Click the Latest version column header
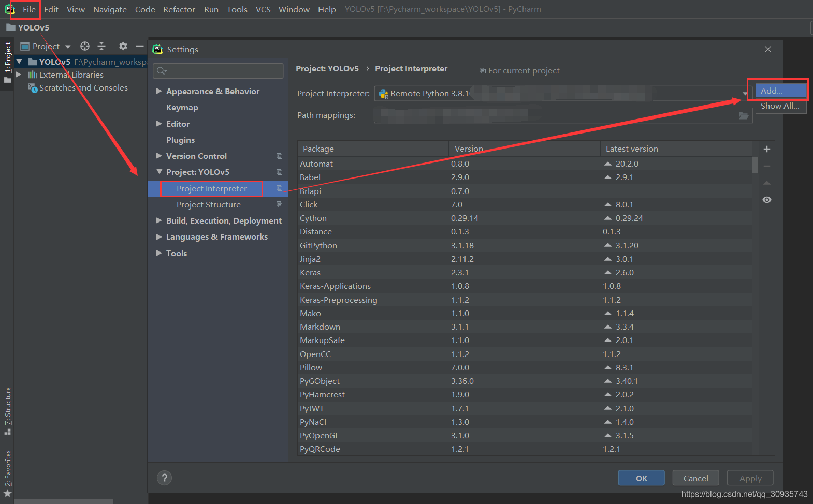The image size is (813, 504). 676,149
